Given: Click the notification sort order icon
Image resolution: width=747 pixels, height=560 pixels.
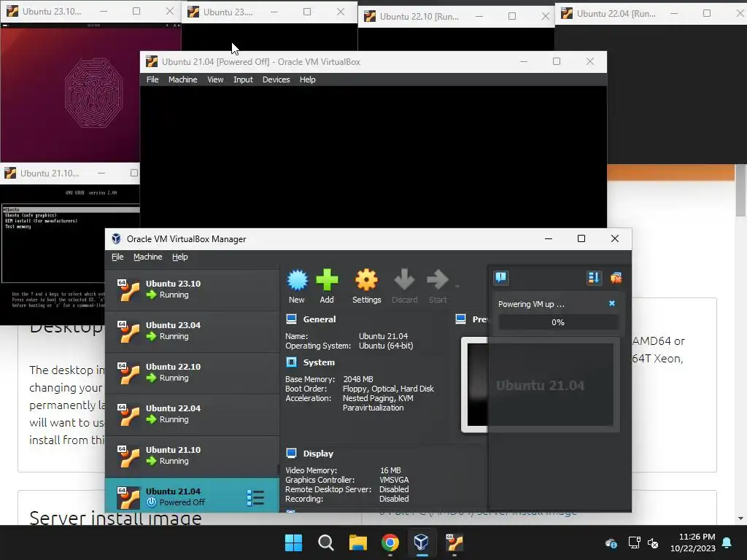Looking at the screenshot, I should click(594, 278).
